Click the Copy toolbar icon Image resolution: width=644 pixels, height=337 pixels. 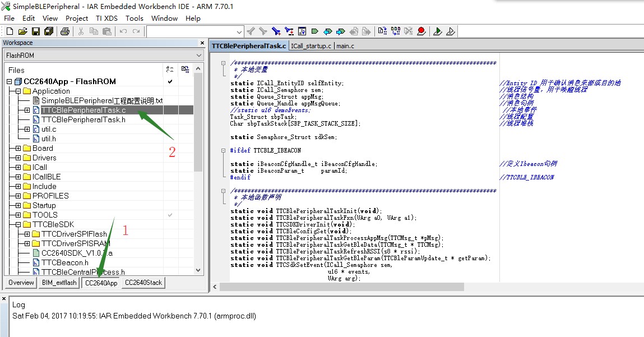[94, 31]
